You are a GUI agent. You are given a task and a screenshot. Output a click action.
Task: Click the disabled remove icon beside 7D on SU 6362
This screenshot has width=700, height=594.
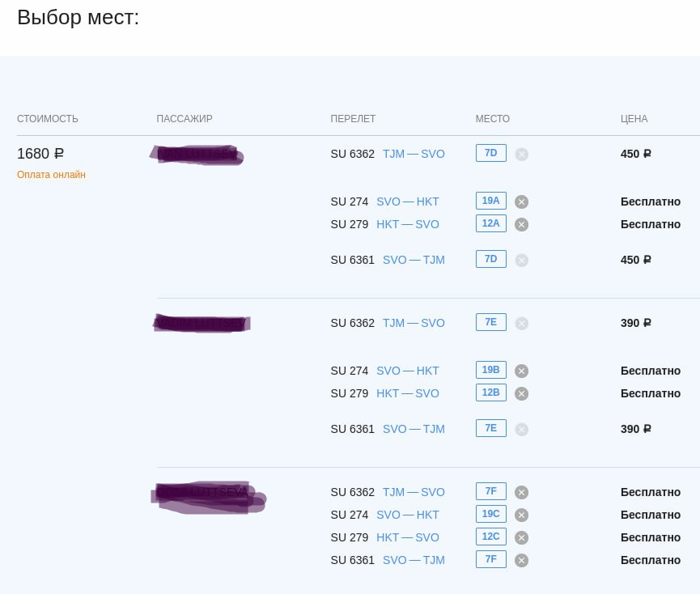(x=522, y=155)
